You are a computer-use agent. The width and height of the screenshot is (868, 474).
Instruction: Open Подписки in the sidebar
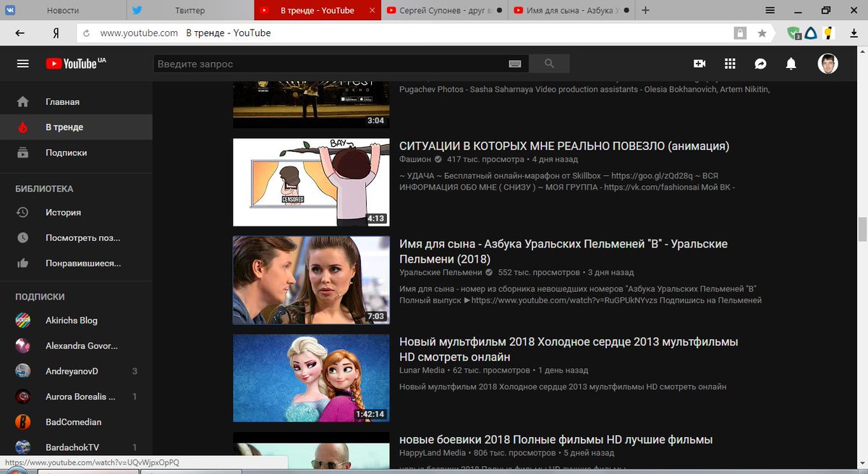click(x=76, y=153)
